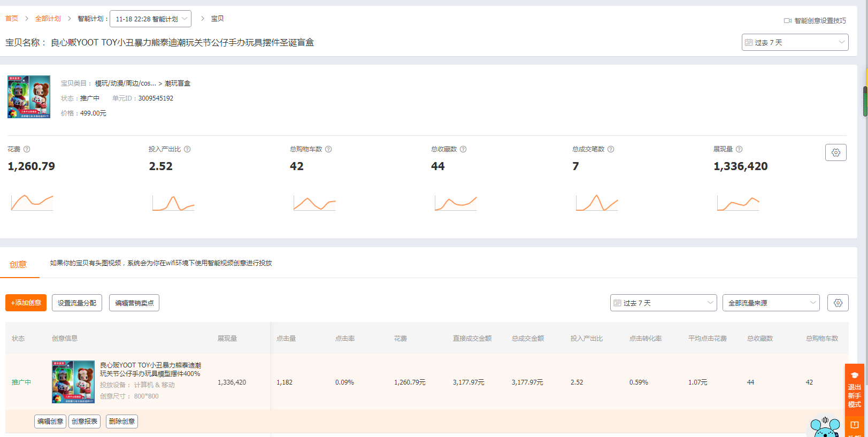Viewport: 868px width, 437px height.
Task: Click the video icon beside 智能创意设置技巧
Action: coord(787,21)
